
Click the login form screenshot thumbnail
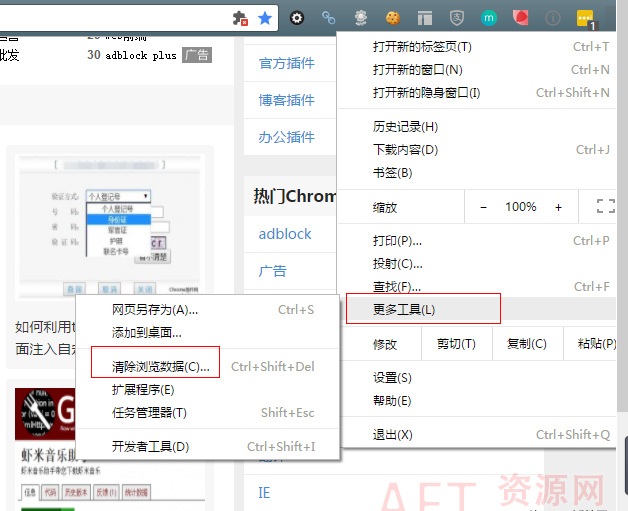tap(110, 225)
